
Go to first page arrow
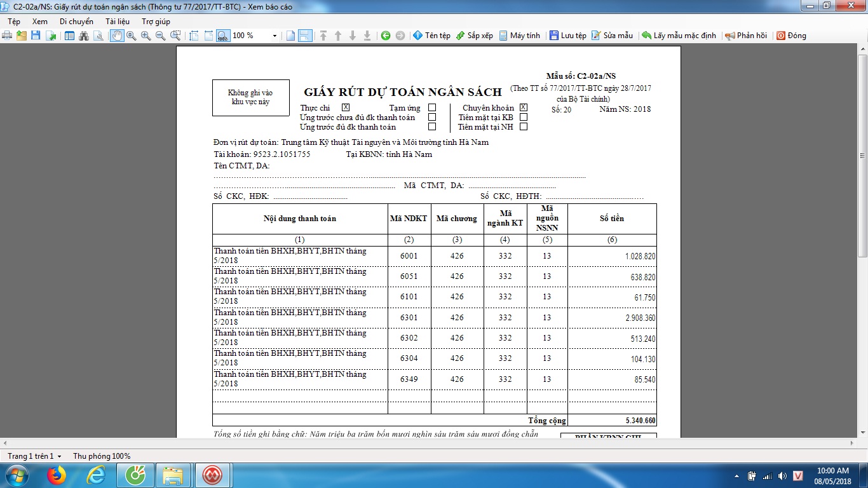pyautogui.click(x=323, y=36)
